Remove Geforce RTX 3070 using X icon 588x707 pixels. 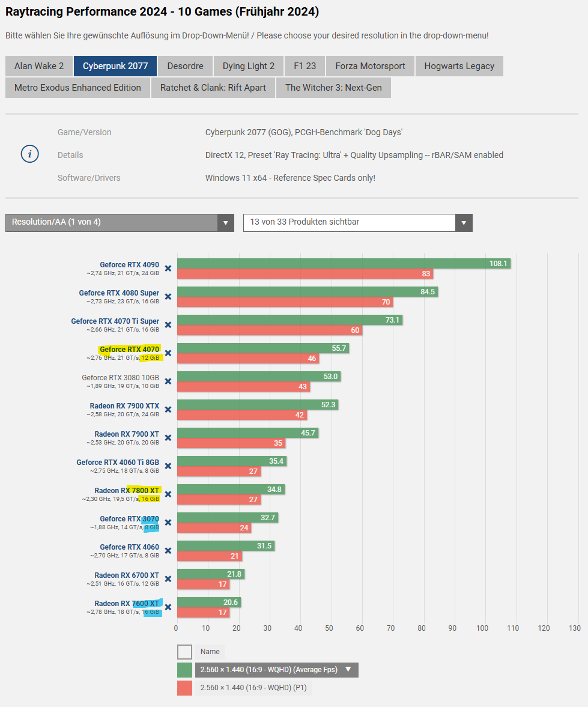click(x=168, y=523)
